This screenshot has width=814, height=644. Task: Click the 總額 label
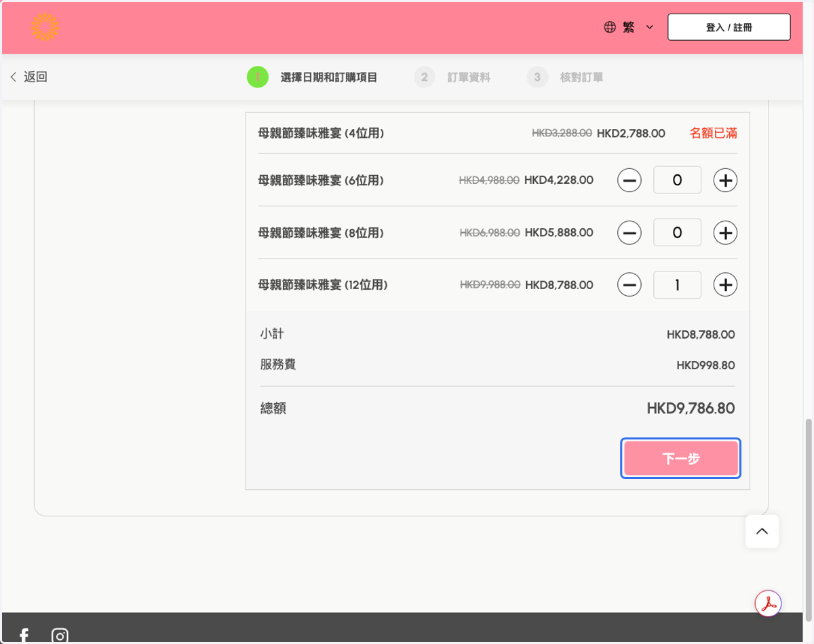click(x=273, y=409)
